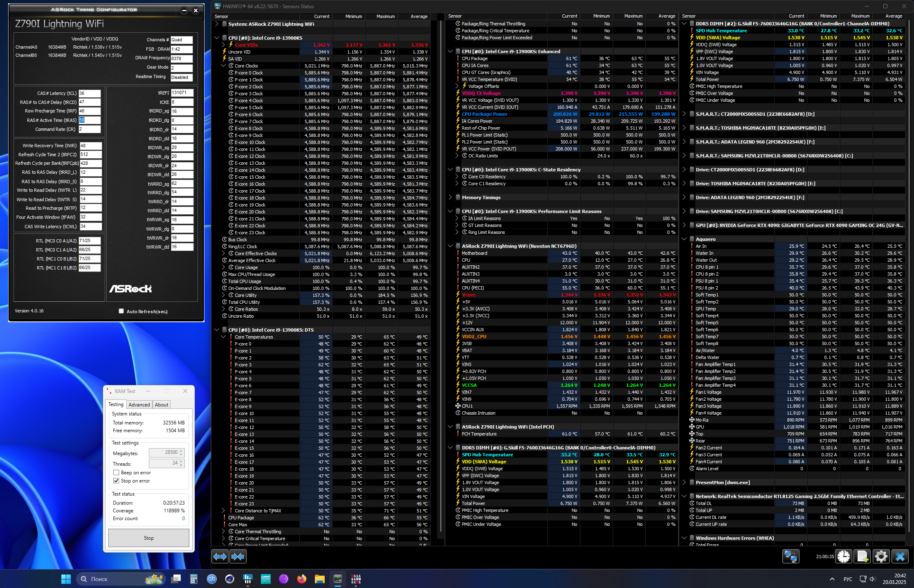Image resolution: width=914 pixels, height=588 pixels.
Task: Click the tREFI value field
Action: (182, 93)
